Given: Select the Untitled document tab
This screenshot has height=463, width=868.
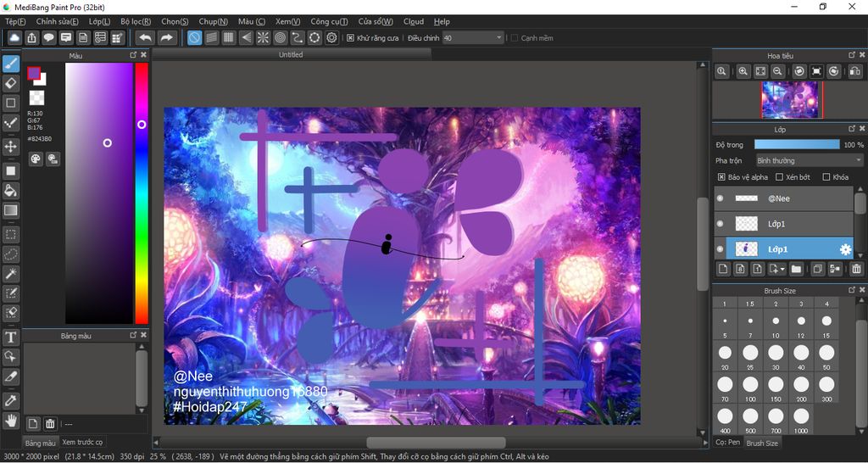Looking at the screenshot, I should point(291,54).
